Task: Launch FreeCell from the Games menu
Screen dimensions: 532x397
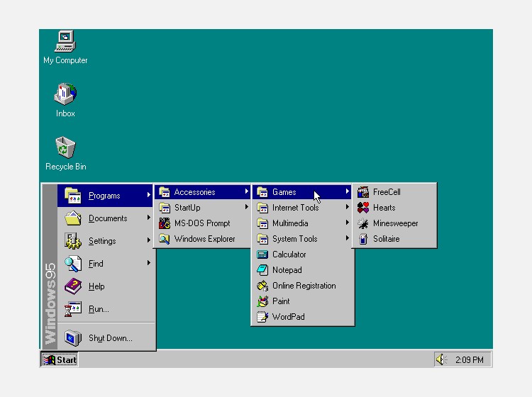Action: [x=394, y=192]
